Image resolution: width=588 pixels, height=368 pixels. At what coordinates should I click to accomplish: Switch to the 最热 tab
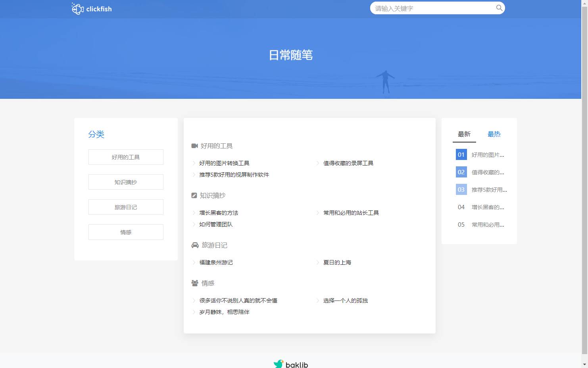coord(494,134)
